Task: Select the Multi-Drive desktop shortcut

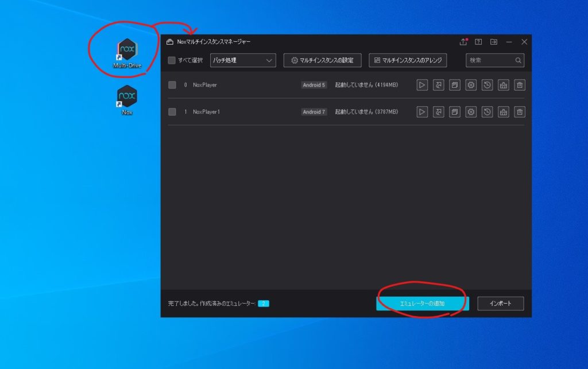Action: coord(127,53)
